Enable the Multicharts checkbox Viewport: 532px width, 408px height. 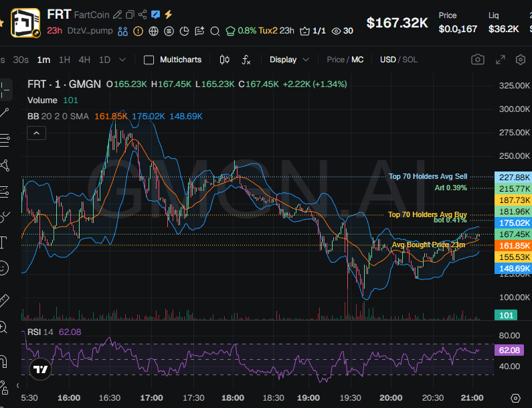pos(149,60)
